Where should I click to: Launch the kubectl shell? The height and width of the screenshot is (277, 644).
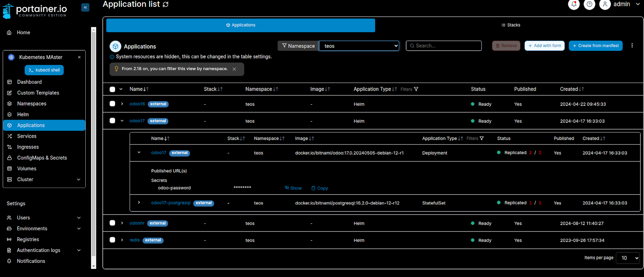pyautogui.click(x=44, y=70)
